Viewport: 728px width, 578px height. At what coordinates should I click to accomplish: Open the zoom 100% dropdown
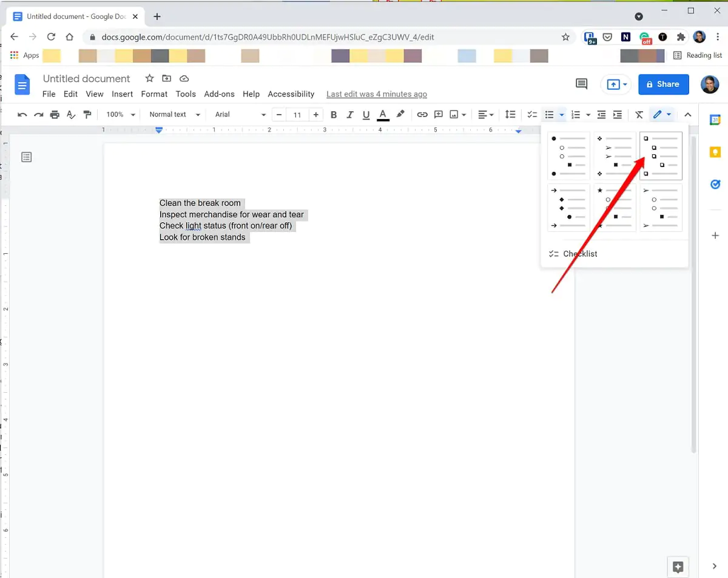point(121,115)
